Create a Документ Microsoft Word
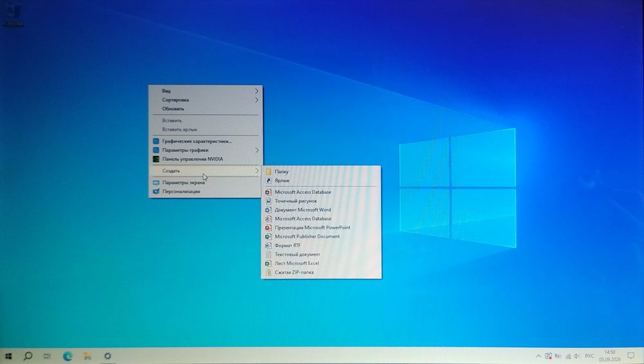The image size is (644, 364). pyautogui.click(x=321, y=209)
